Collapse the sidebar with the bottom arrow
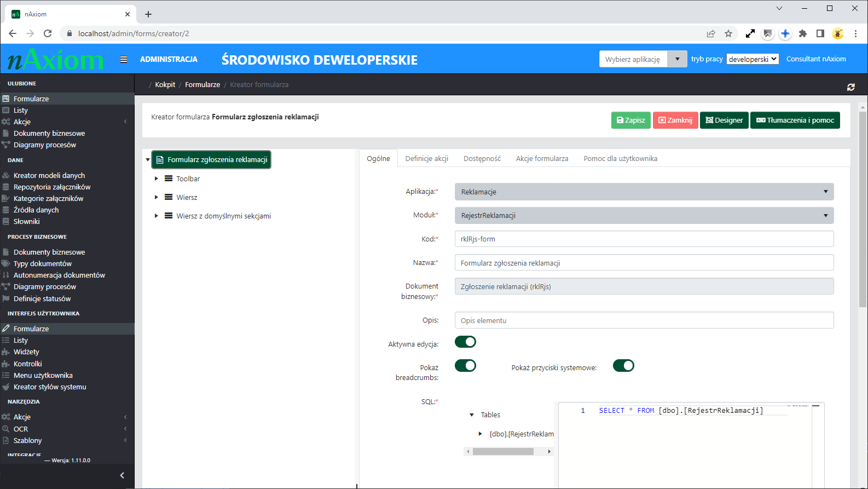Viewport: 868px width, 489px height. [x=122, y=475]
